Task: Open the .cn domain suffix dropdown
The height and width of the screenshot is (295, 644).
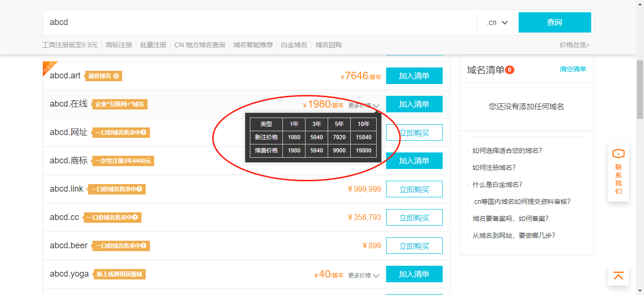Action: [497, 23]
